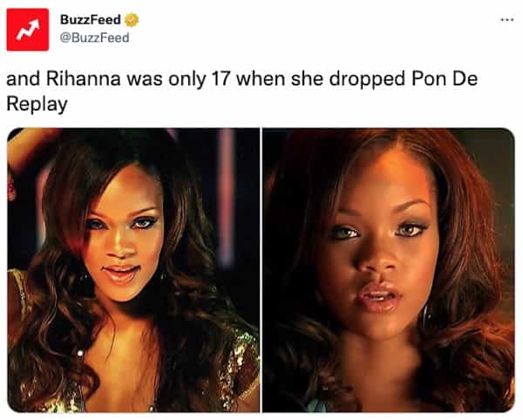Click the BuzzFeed display name
Image resolution: width=523 pixels, height=420 pixels.
tap(91, 20)
